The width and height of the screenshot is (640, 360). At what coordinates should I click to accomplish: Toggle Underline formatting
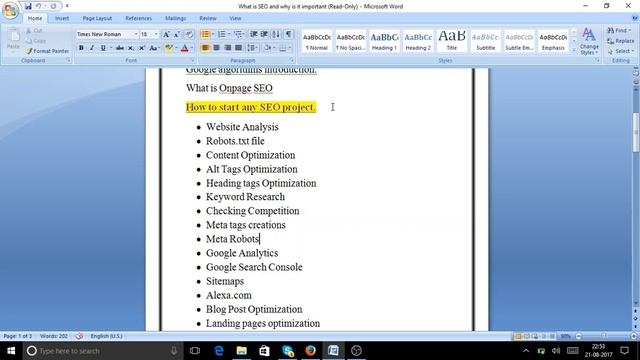point(103,48)
